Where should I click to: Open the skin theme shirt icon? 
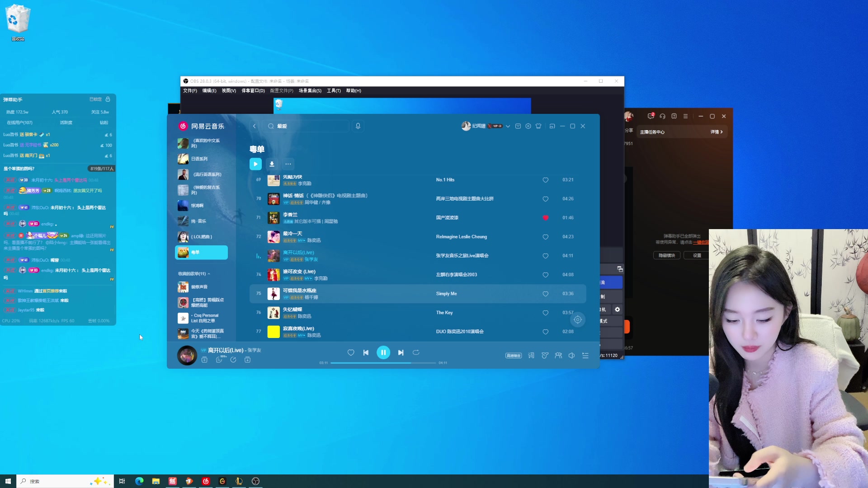[x=538, y=126]
